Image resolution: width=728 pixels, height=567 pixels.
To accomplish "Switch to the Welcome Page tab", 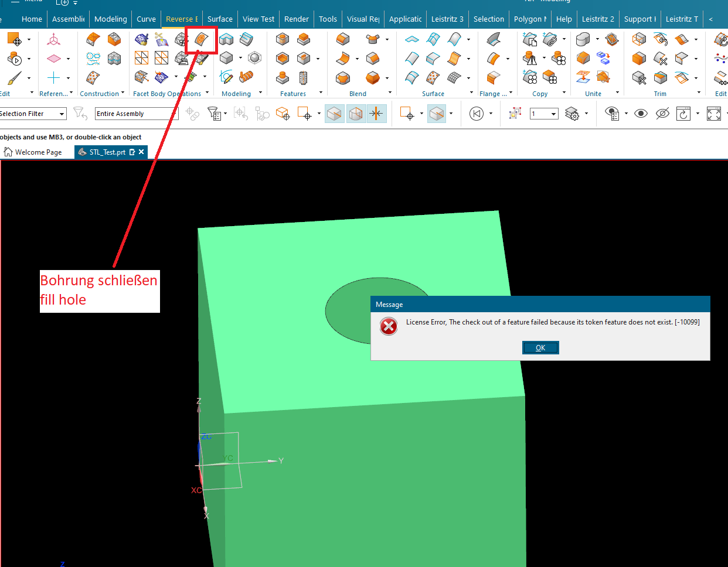I will click(x=33, y=152).
